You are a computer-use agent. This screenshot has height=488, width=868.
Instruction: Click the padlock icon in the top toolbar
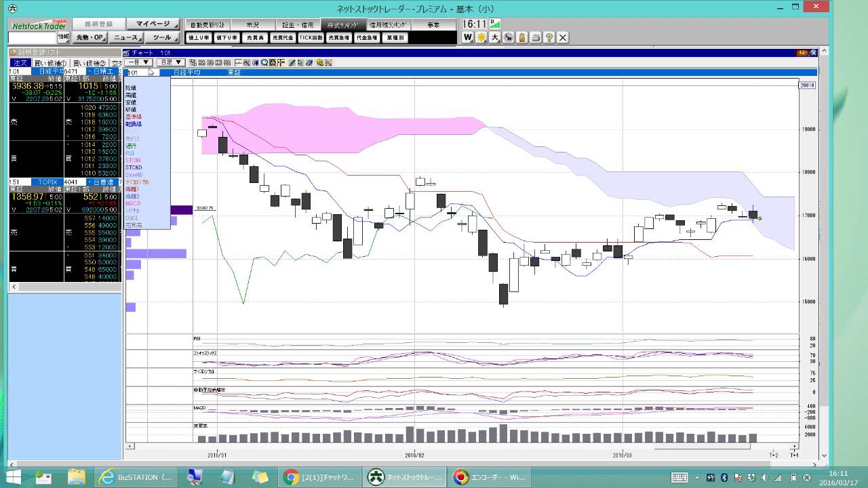tap(521, 38)
